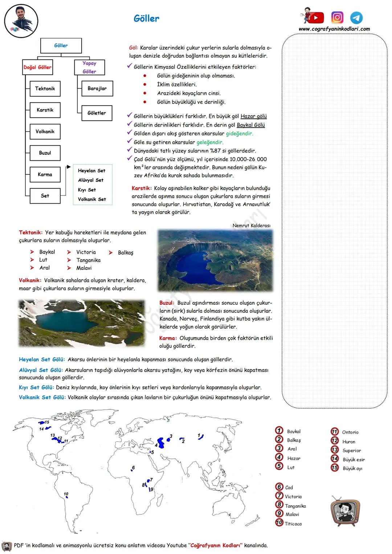Open the www.cografyaninkodlari.com link
This screenshot has width=392, height=554.
tap(334, 29)
